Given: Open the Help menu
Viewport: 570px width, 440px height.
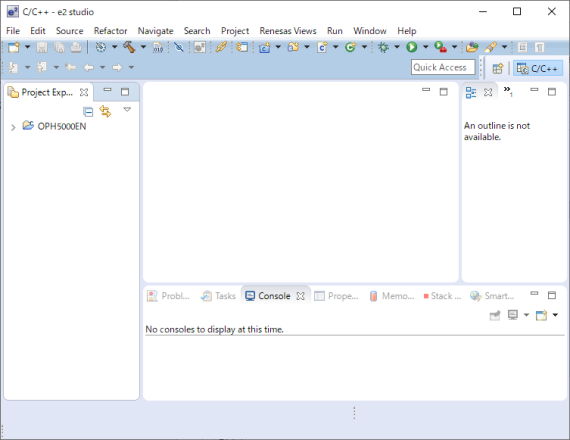Looking at the screenshot, I should coord(407,31).
